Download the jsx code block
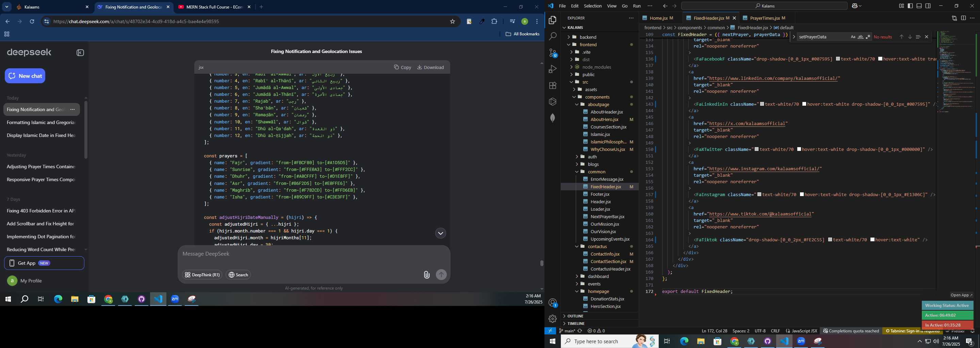 click(430, 67)
